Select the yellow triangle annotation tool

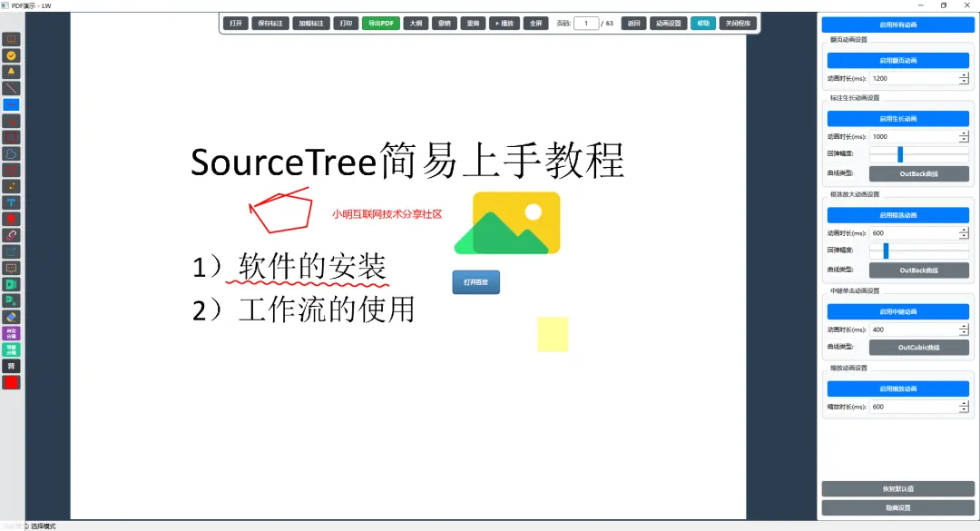pyautogui.click(x=11, y=72)
